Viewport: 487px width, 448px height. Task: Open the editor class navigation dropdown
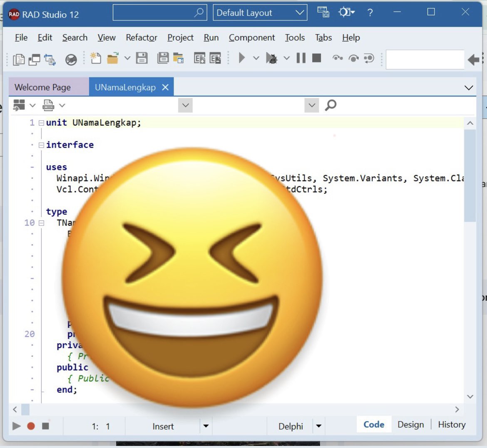pos(185,105)
